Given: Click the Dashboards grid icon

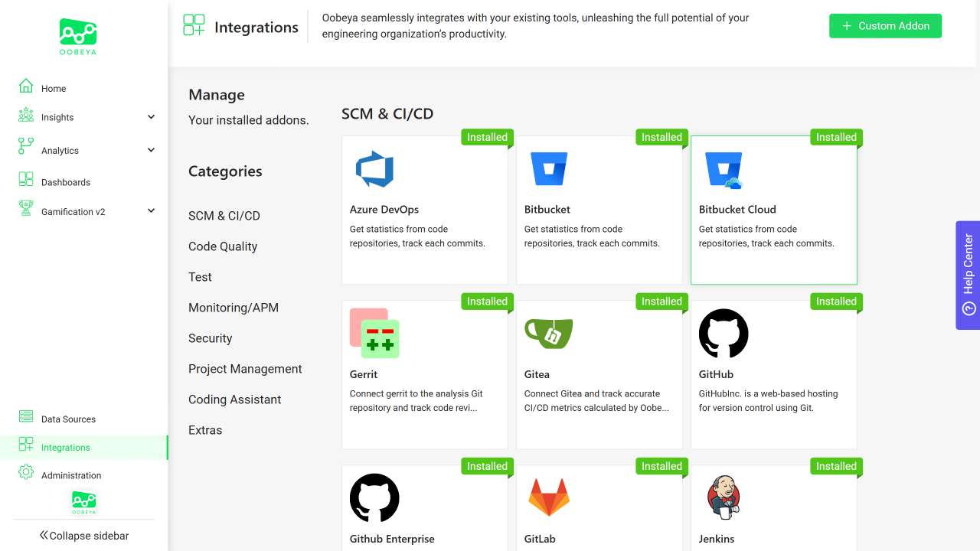Looking at the screenshot, I should 26,179.
